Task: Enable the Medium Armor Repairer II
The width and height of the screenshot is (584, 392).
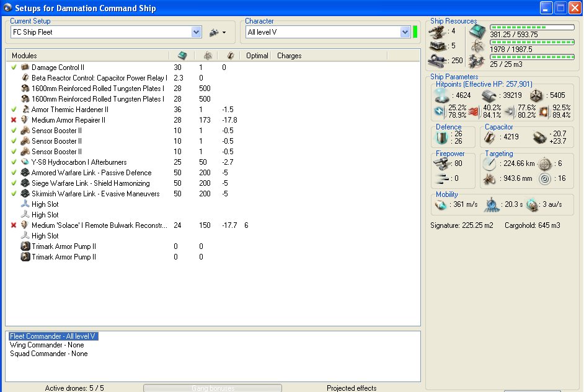Action: pos(14,120)
